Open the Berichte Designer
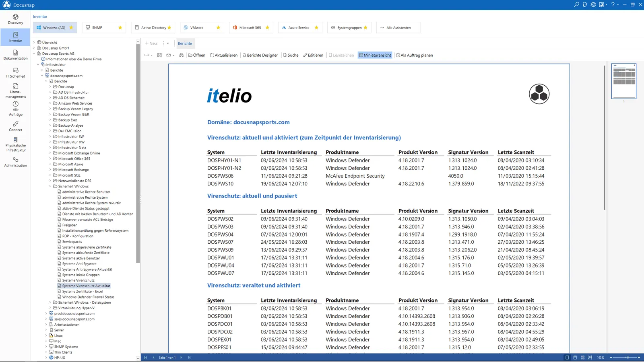The width and height of the screenshot is (644, 362). pos(260,55)
